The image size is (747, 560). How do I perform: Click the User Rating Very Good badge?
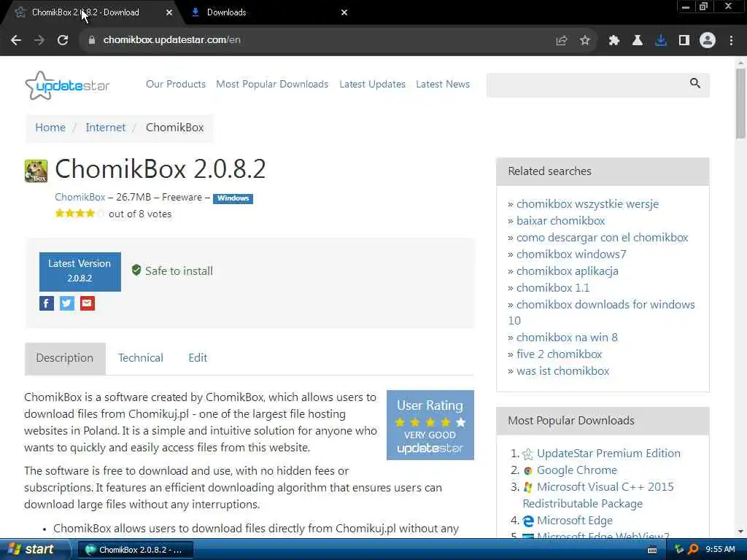coord(430,425)
